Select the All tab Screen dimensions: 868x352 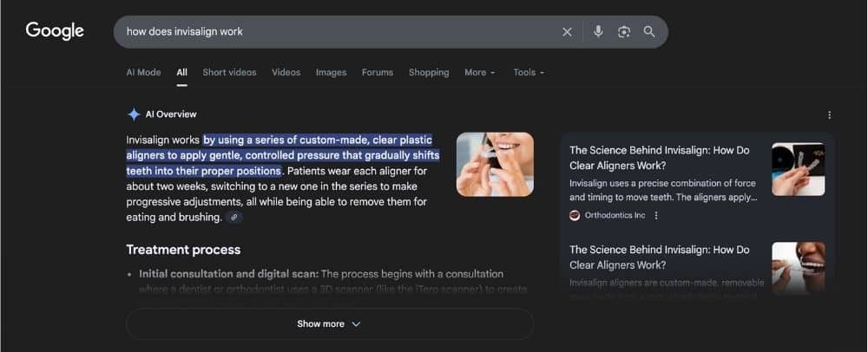(x=181, y=72)
